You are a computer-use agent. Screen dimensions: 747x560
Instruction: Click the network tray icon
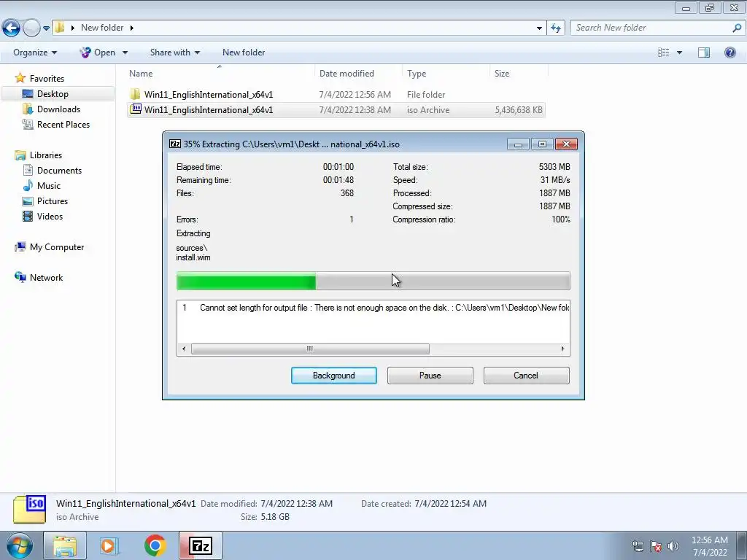click(x=638, y=546)
